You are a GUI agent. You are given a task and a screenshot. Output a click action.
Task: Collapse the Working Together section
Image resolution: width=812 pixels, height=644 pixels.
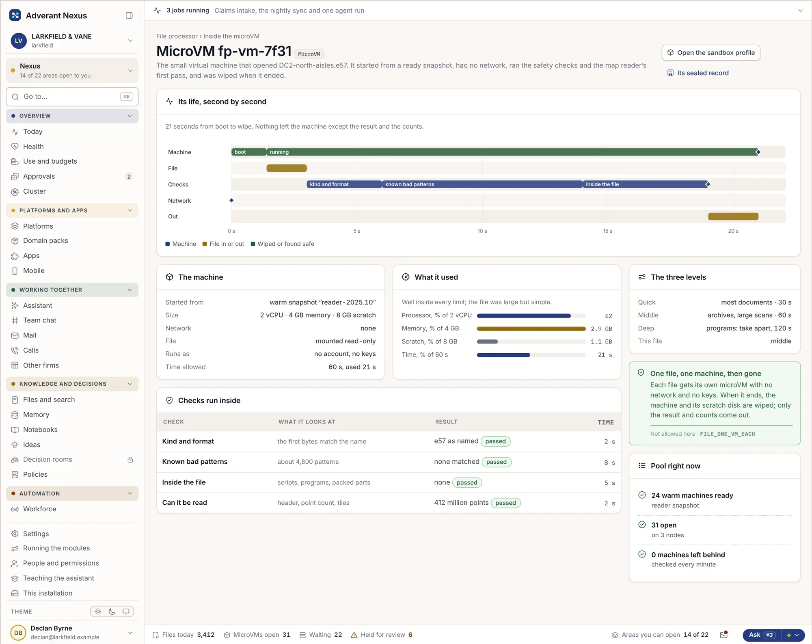(x=72, y=290)
